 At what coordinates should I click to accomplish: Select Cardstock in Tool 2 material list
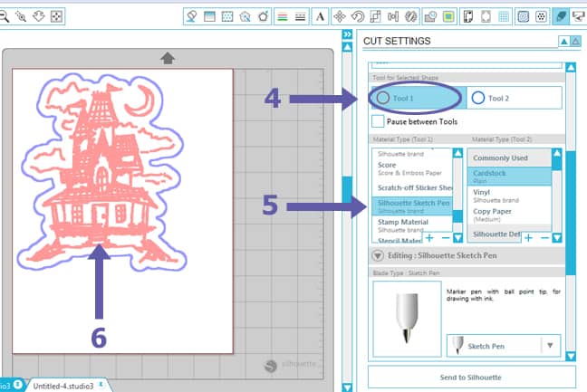[509, 177]
